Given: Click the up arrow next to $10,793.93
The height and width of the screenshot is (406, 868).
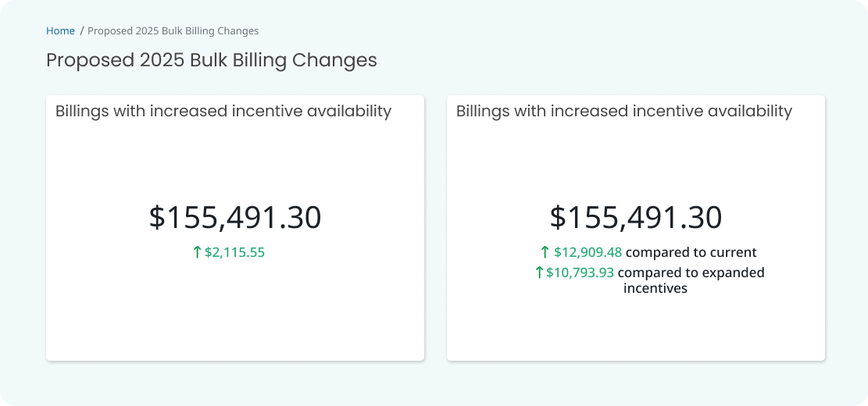Looking at the screenshot, I should [540, 272].
